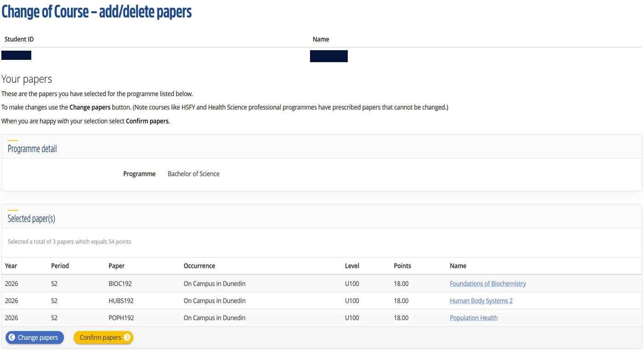644x350 pixels.
Task: Select the BIOC192 paper code cell
Action: (x=120, y=284)
